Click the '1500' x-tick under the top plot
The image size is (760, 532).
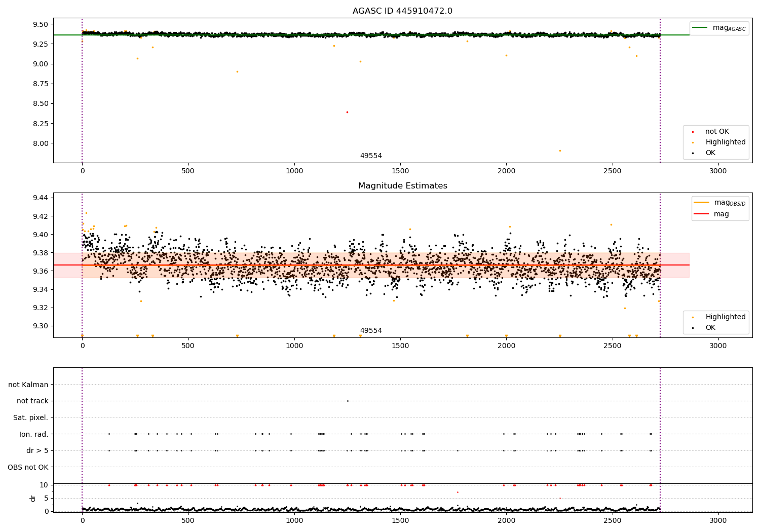[x=400, y=171]
